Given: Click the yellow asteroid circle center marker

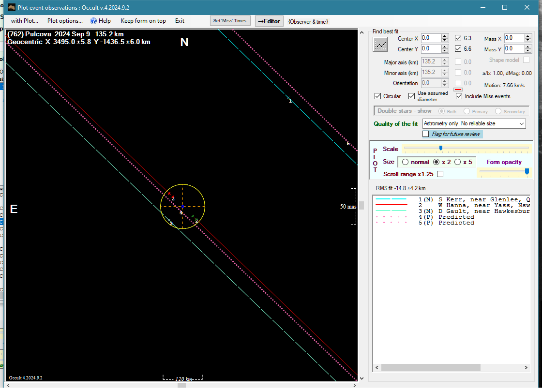Looking at the screenshot, I should click(x=182, y=206).
